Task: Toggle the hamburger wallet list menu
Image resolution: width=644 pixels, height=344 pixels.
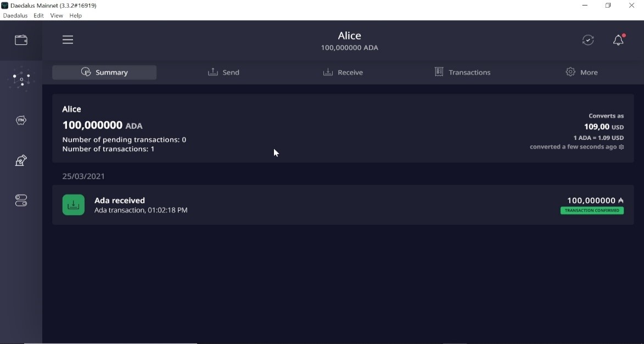Action: tap(68, 40)
